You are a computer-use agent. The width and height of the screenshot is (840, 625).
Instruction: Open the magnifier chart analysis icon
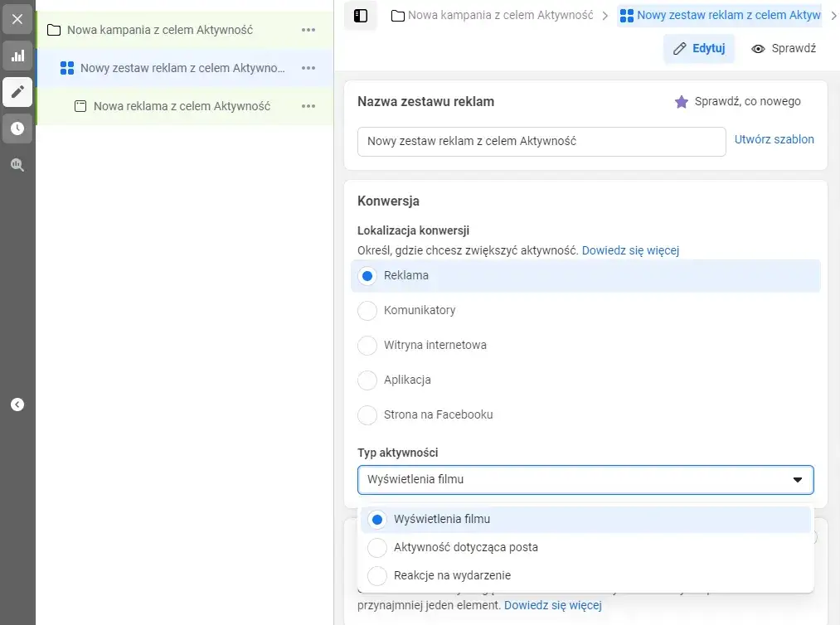(17, 164)
